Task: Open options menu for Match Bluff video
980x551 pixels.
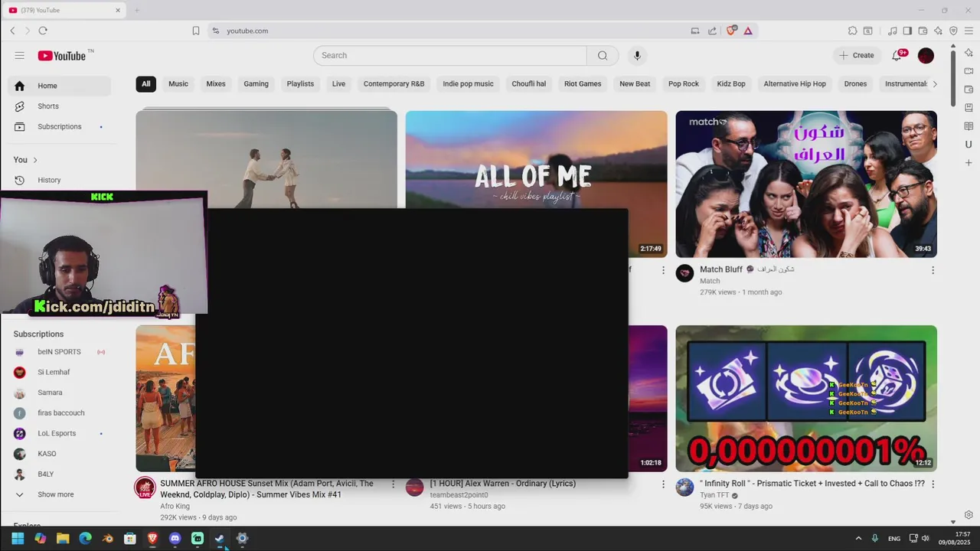Action: (933, 270)
